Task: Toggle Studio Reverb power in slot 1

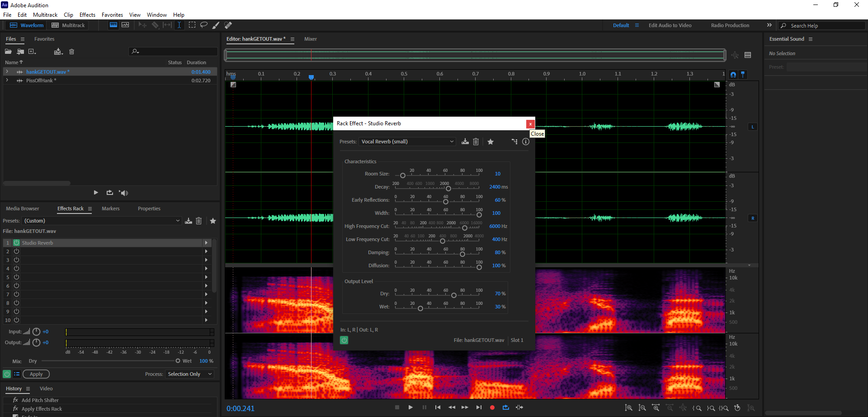Action: click(17, 243)
